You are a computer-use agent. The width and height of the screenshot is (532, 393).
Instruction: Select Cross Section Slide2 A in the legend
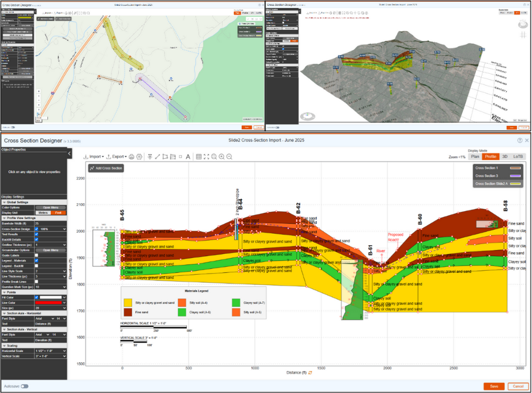click(x=497, y=184)
